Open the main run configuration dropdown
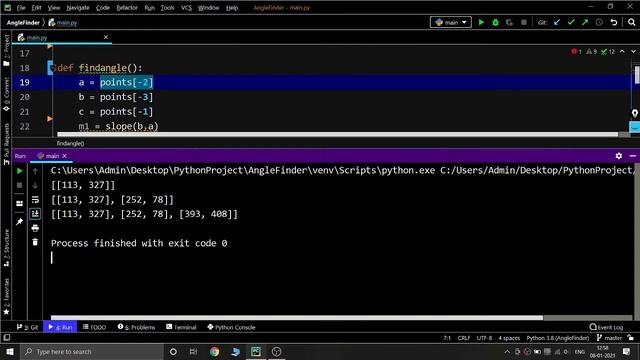 451,22
